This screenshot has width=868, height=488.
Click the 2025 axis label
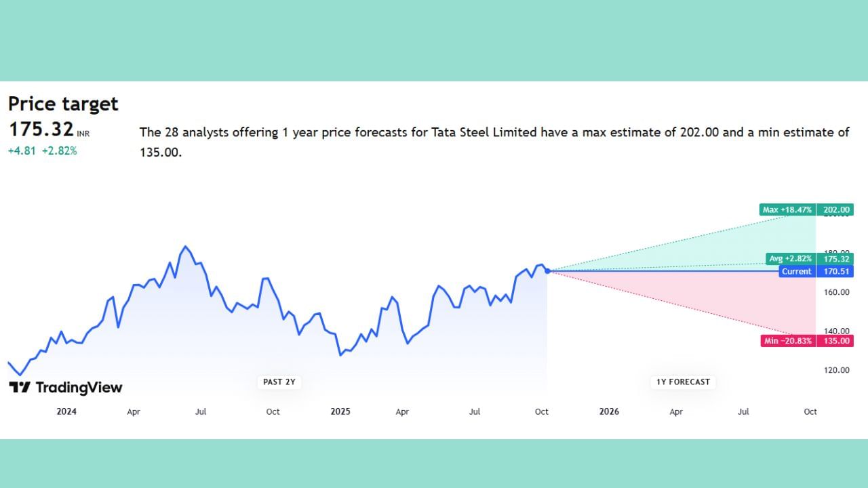(340, 411)
